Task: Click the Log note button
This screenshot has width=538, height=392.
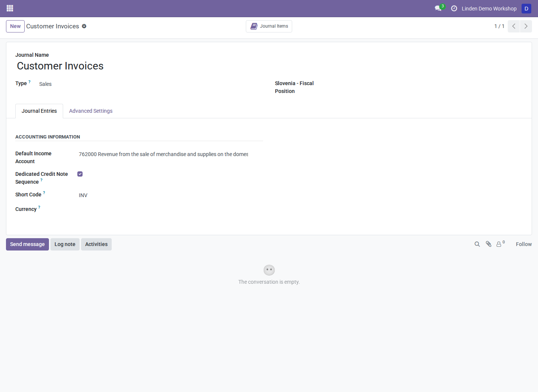Action: 65,244
